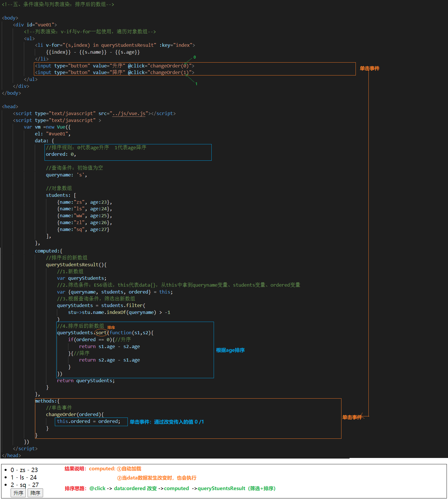This screenshot has width=448, height=499.
Task: Click the changeOrder(1) call in the 降序 input tag
Action: point(169,73)
